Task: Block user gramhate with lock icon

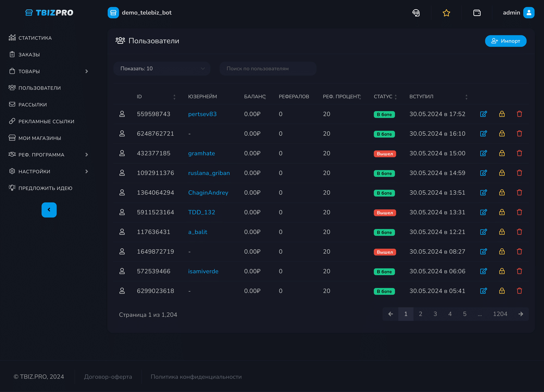Action: pos(502,153)
